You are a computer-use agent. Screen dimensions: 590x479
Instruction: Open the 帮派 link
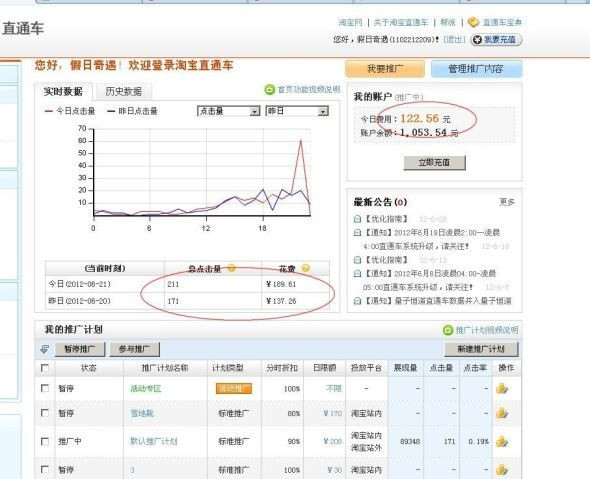448,23
